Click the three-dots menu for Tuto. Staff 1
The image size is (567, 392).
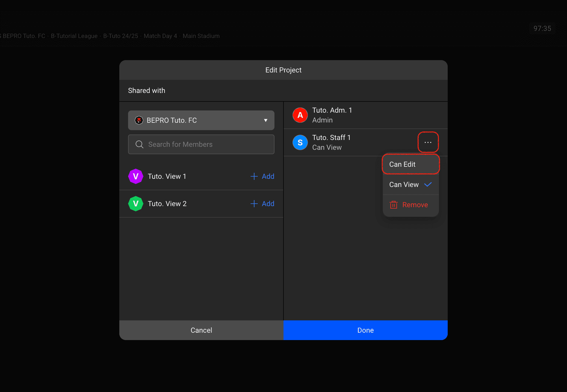point(428,142)
